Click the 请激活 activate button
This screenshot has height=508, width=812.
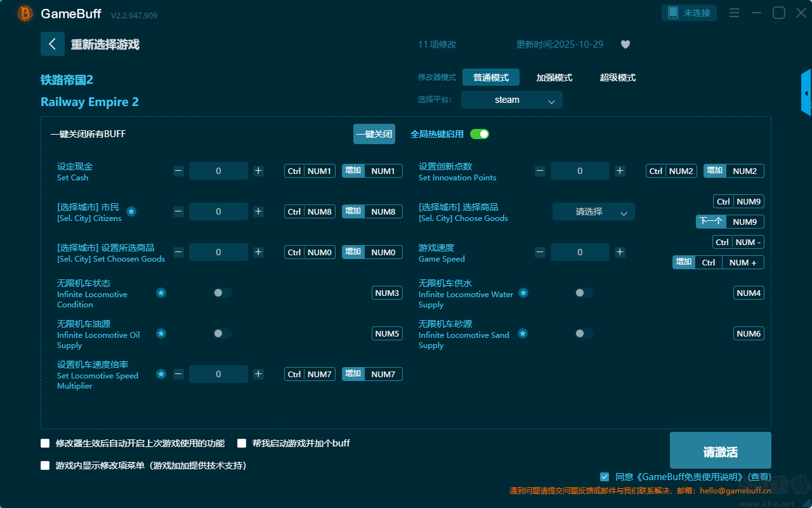(721, 450)
